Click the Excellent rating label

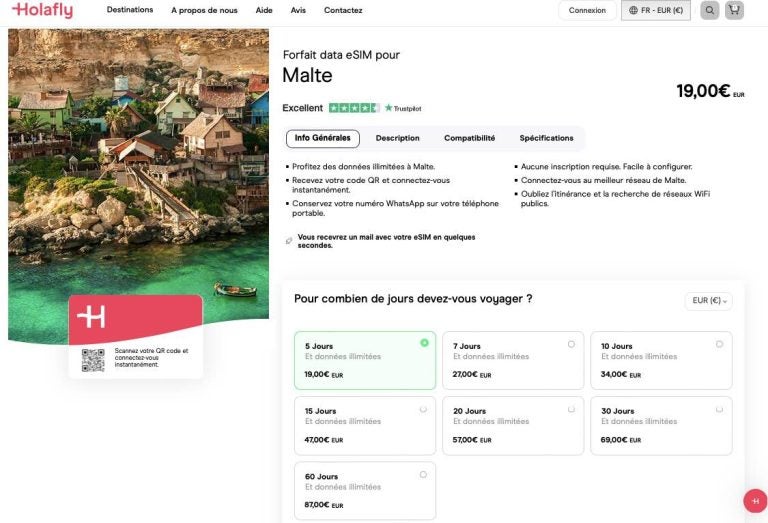click(302, 108)
